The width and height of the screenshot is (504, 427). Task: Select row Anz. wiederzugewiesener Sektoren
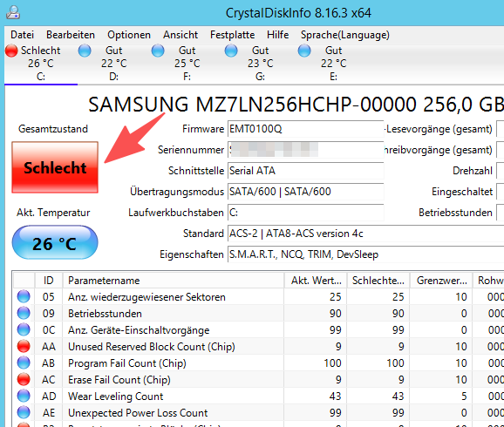(x=258, y=297)
